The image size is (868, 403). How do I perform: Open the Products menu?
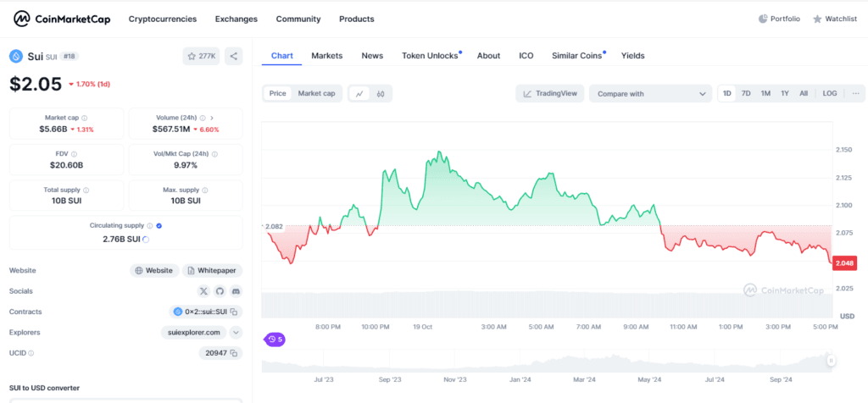(x=357, y=19)
